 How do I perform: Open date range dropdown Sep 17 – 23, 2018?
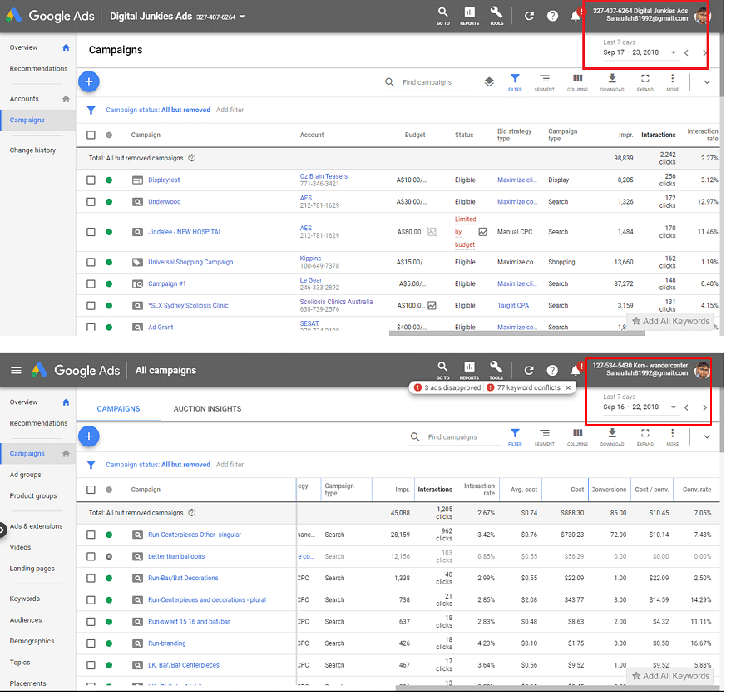tap(640, 52)
